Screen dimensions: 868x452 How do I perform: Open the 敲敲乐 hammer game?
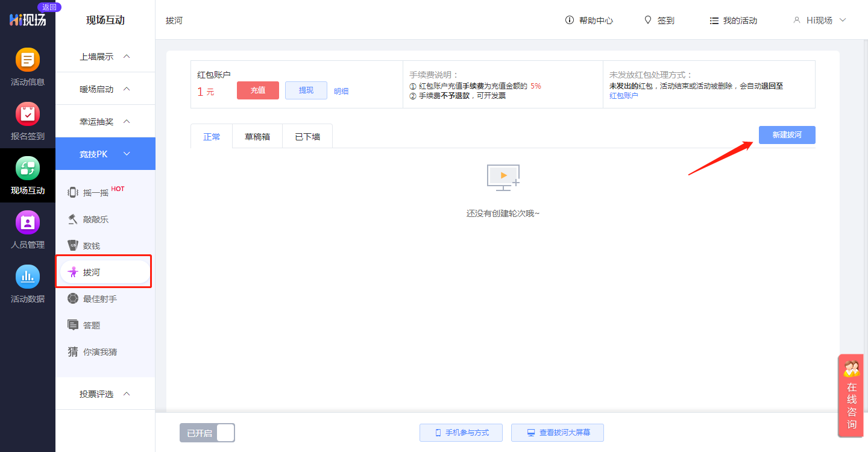coord(95,219)
